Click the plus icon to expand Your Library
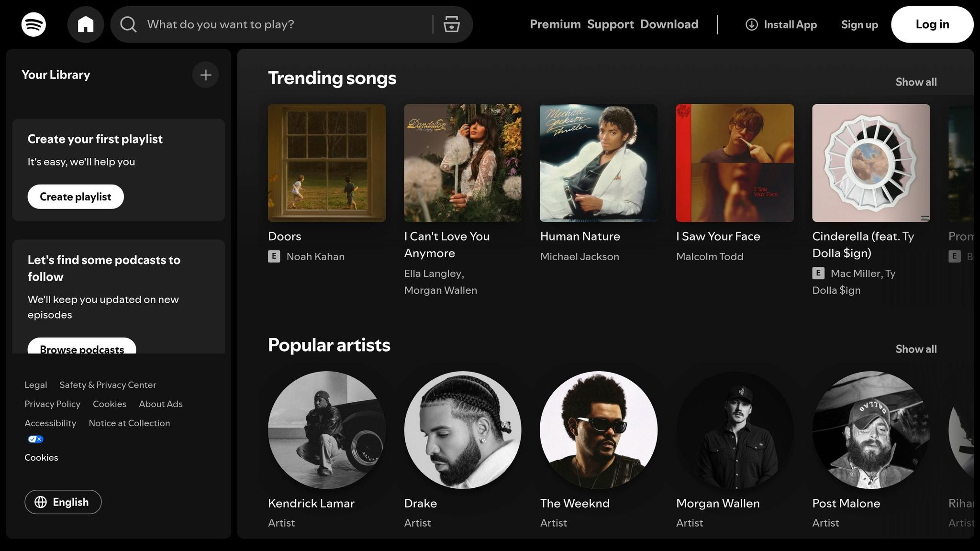 pos(205,75)
